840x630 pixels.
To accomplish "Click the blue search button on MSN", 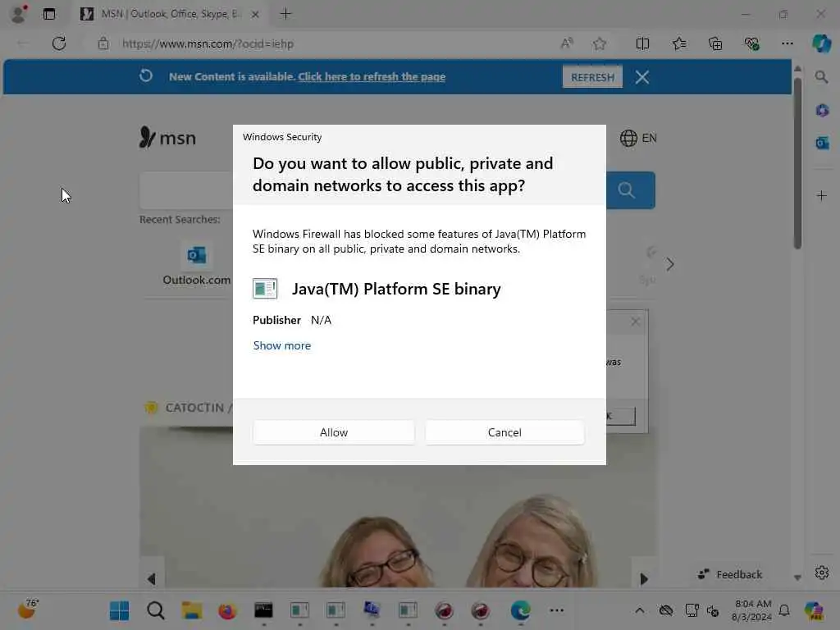I will 631,190.
